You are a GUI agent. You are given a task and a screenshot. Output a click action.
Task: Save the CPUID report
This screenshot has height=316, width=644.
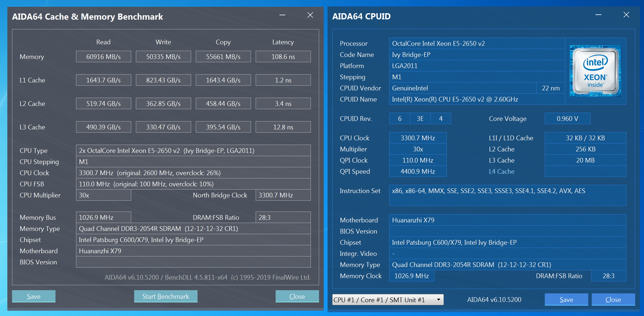point(567,300)
